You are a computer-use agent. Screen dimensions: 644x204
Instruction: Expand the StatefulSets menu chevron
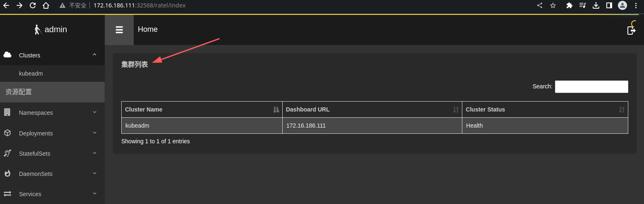coord(94,153)
